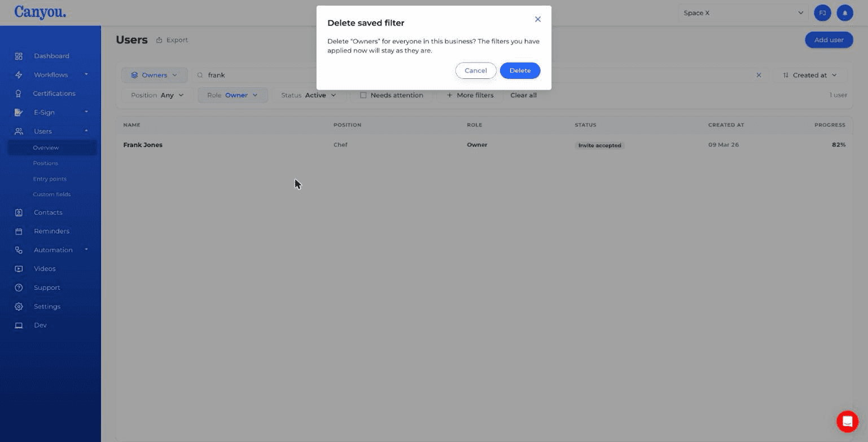Expand the Workflows submenu arrow
The height and width of the screenshot is (442, 868).
(86, 74)
